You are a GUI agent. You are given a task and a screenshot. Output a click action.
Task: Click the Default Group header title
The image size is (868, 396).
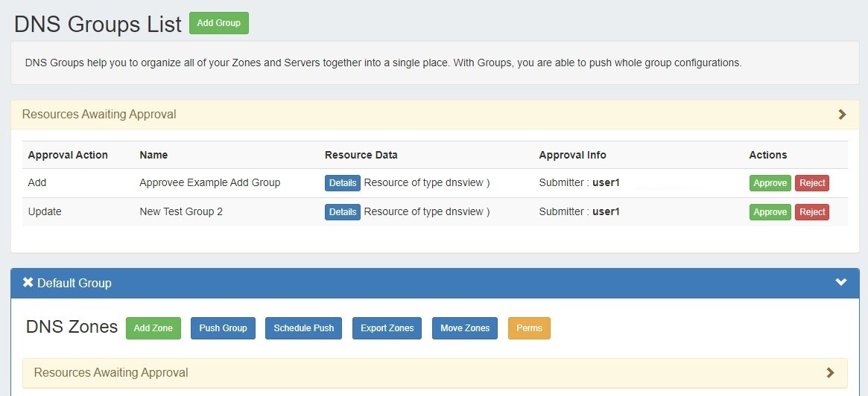(x=75, y=283)
